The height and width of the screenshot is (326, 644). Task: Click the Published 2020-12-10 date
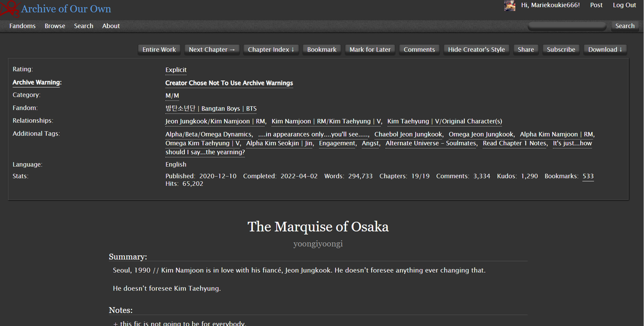(201, 176)
